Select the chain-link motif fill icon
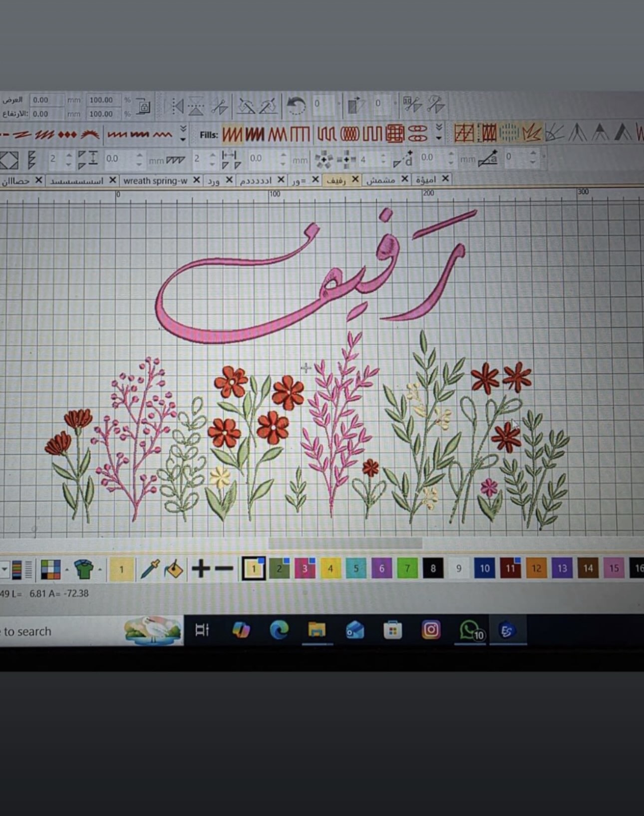Viewport: 644px width, 816px height. (x=417, y=133)
